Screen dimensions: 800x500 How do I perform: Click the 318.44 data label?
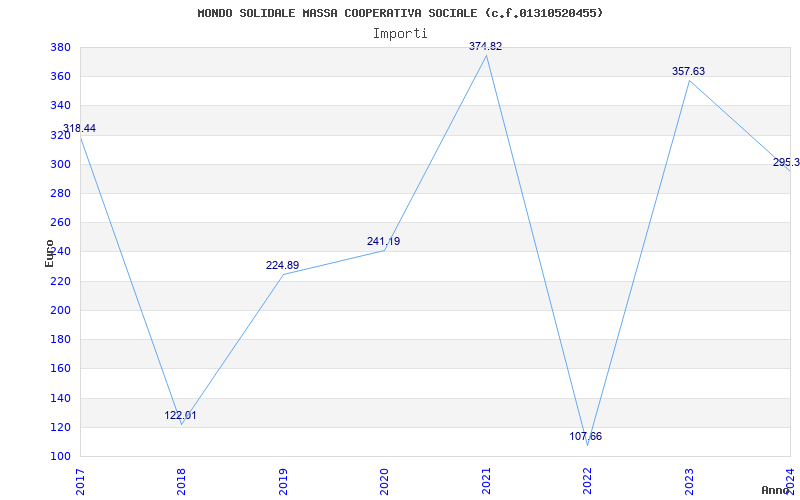point(79,128)
